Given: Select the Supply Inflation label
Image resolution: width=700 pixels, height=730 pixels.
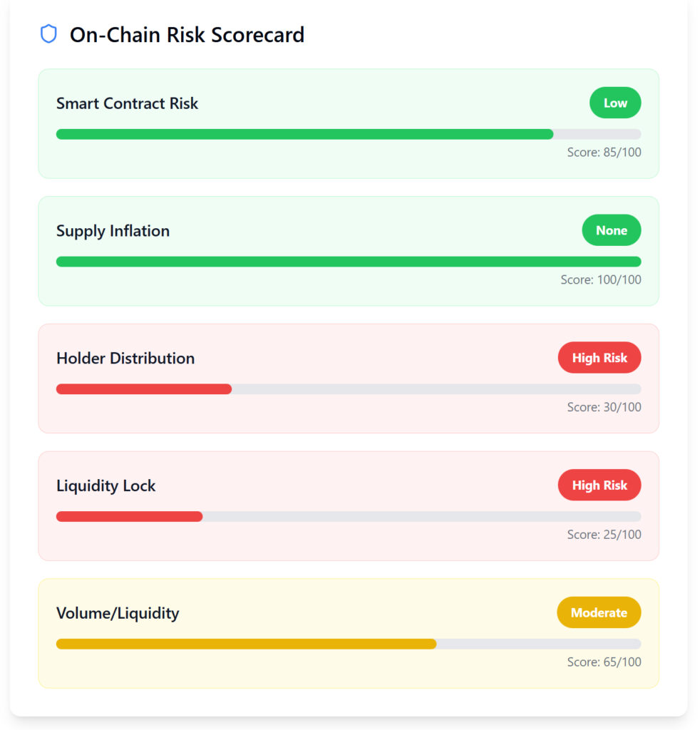Looking at the screenshot, I should point(113,231).
